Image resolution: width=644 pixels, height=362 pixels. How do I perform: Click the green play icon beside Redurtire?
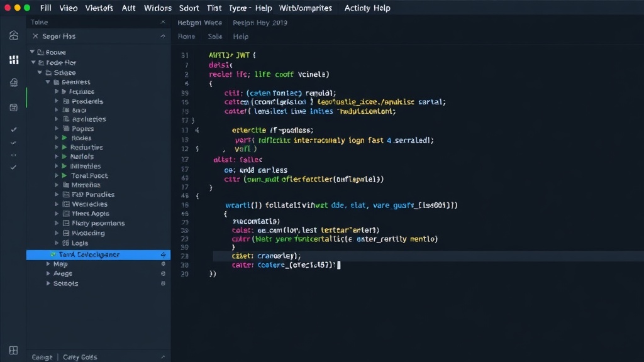pyautogui.click(x=65, y=147)
